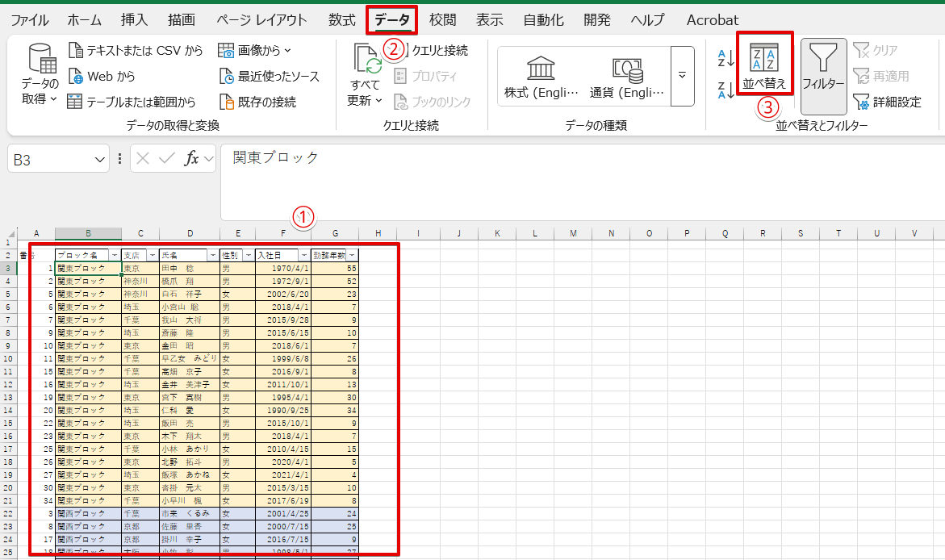Click the 勤務年数 value 55
Viewport: 945px width, 560px height.
[x=335, y=268]
